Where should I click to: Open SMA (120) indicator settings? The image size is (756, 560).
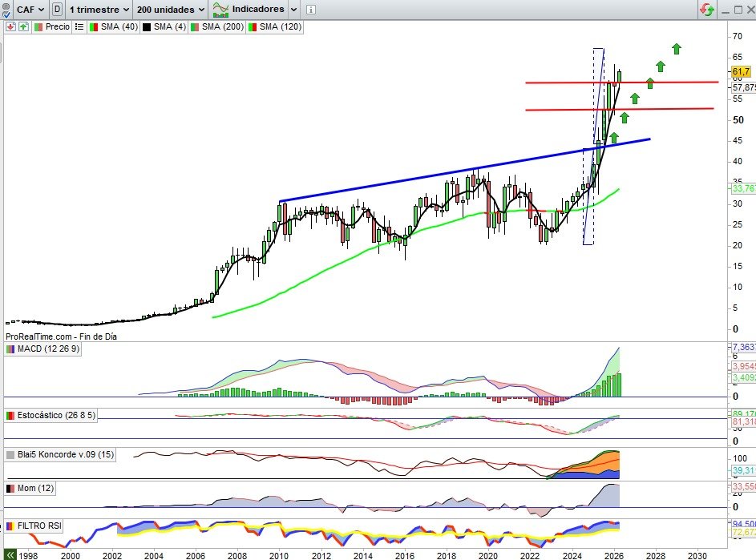pos(280,27)
